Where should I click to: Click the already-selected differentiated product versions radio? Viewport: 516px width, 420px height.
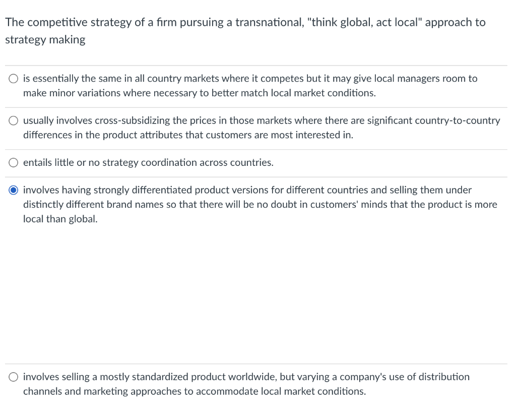pyautogui.click(x=13, y=190)
